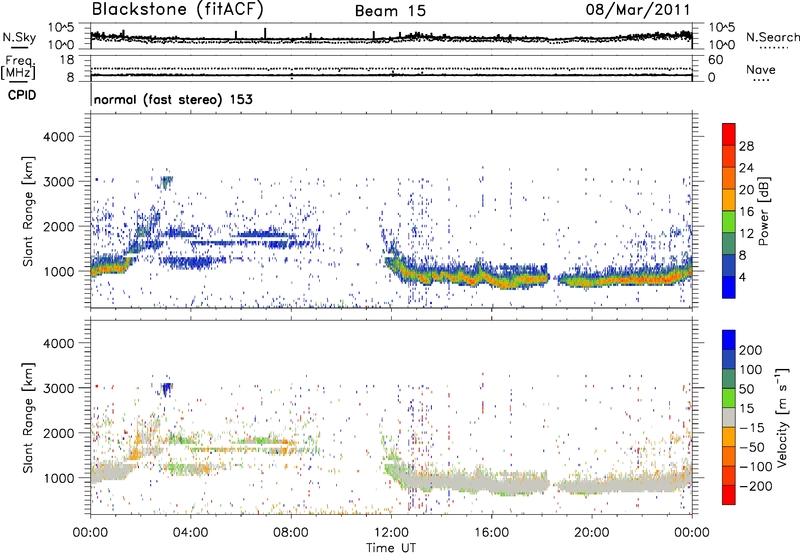This screenshot has height=554, width=800.
Task: Click the 'N.Sky' legend label
Action: click(19, 37)
